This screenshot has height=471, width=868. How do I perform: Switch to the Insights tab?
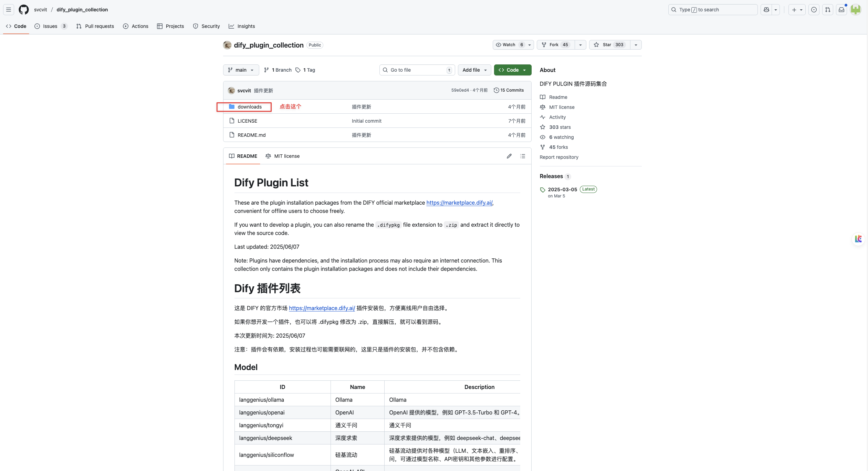(242, 26)
